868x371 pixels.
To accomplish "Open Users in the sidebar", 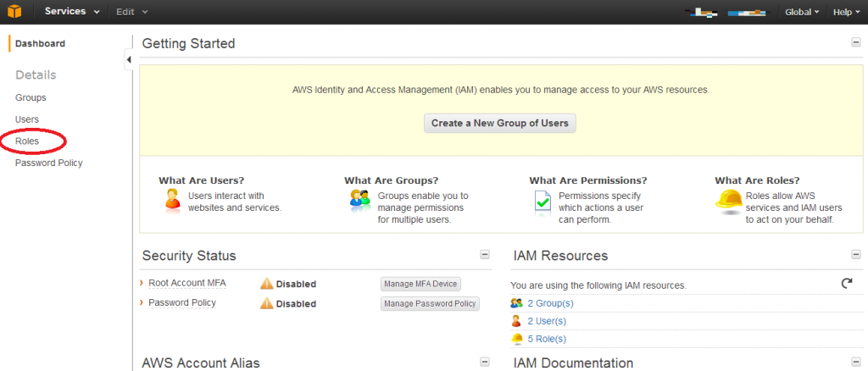I will tap(27, 119).
